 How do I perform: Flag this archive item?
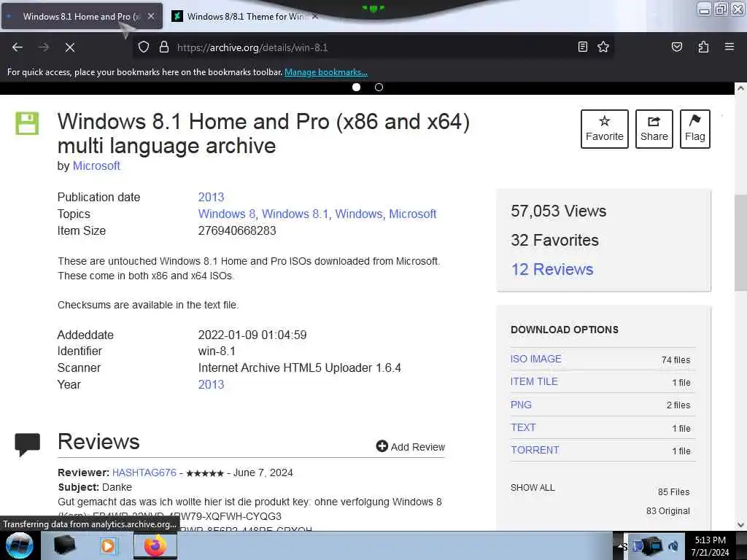(694, 129)
